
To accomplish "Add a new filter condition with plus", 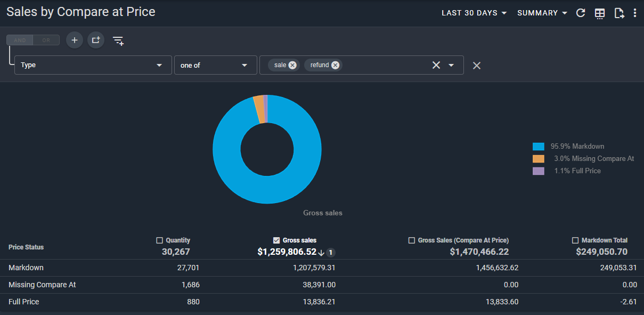I will [75, 40].
